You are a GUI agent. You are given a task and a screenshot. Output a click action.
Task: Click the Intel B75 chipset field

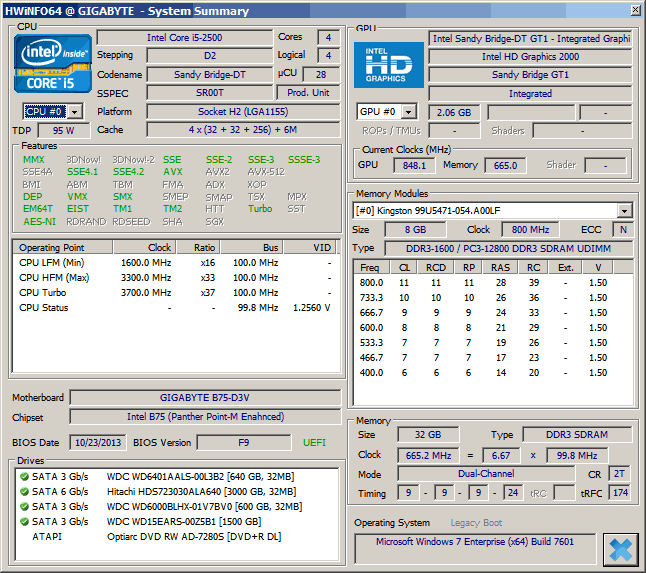pyautogui.click(x=205, y=417)
